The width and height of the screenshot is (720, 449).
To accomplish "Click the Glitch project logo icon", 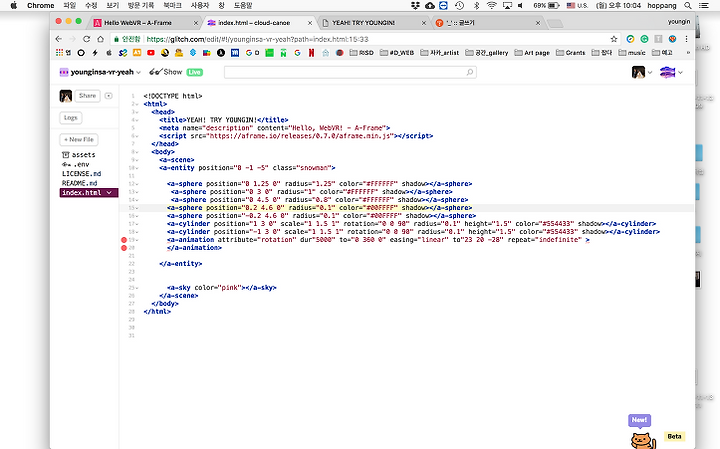I will click(64, 72).
